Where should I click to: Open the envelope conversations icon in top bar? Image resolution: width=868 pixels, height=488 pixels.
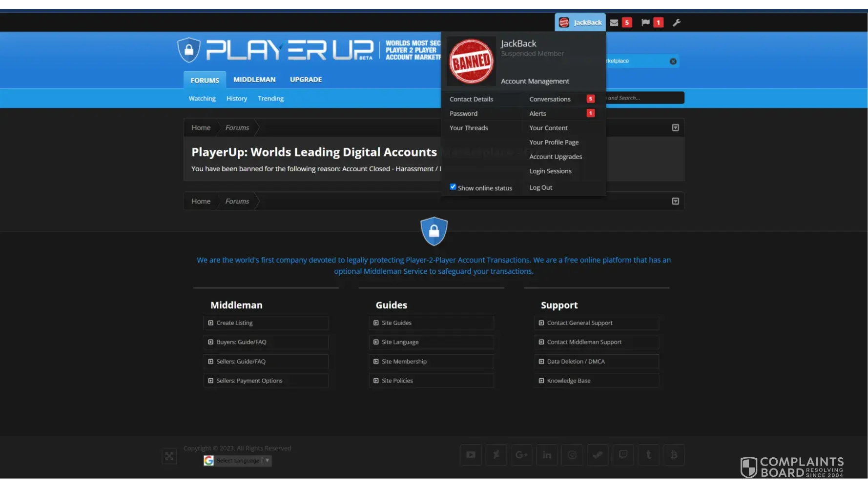tap(614, 22)
